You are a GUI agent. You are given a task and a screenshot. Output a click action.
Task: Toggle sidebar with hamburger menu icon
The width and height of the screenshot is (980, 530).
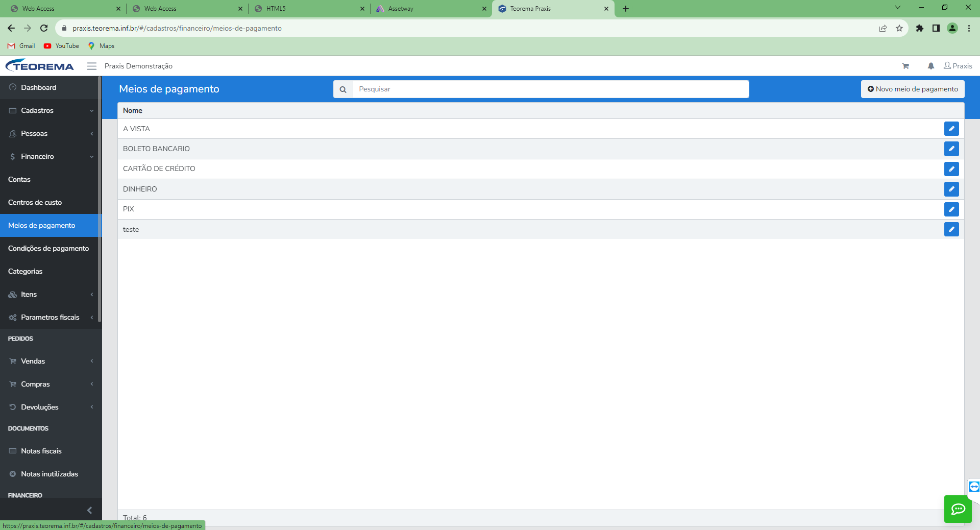pos(92,66)
